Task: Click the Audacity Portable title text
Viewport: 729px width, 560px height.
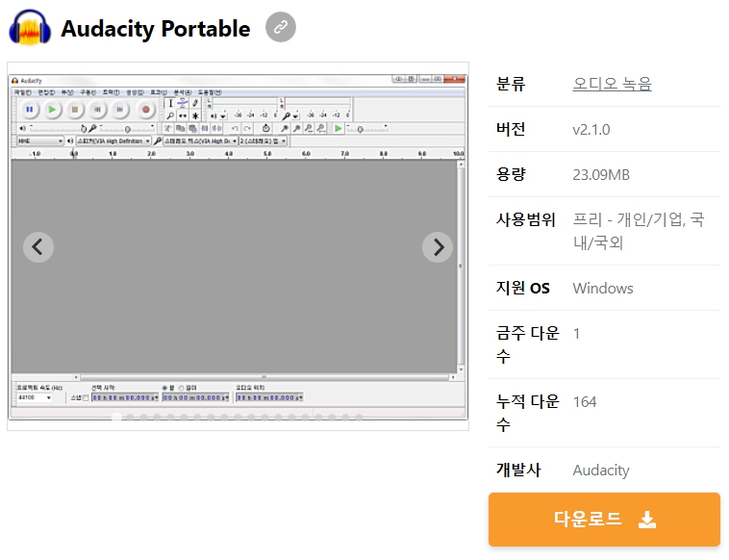Action: [155, 28]
